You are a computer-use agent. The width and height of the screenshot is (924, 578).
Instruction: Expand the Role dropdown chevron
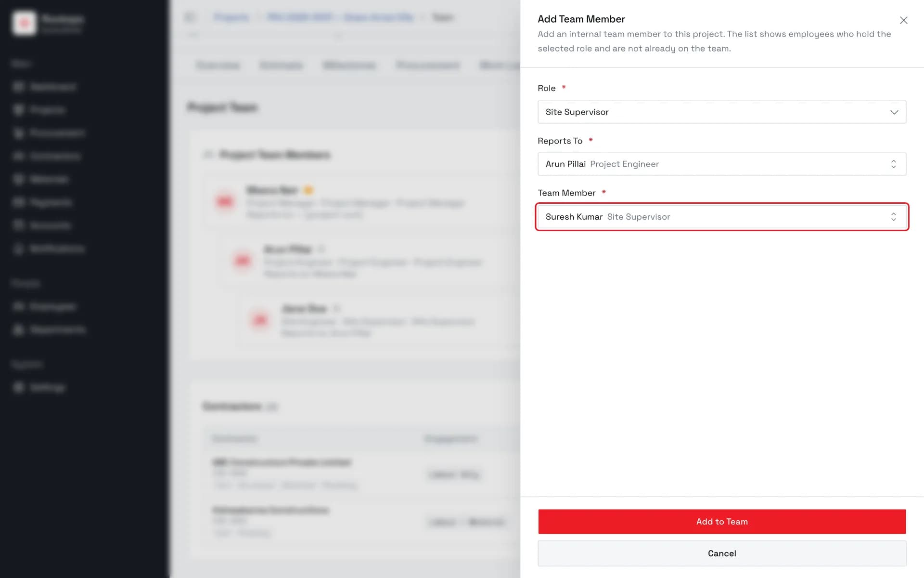pos(894,112)
